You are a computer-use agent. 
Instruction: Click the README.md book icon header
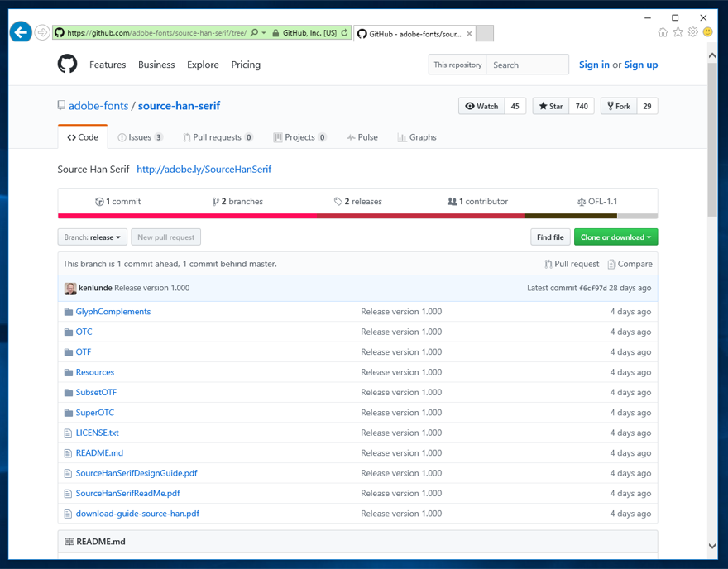(x=69, y=542)
